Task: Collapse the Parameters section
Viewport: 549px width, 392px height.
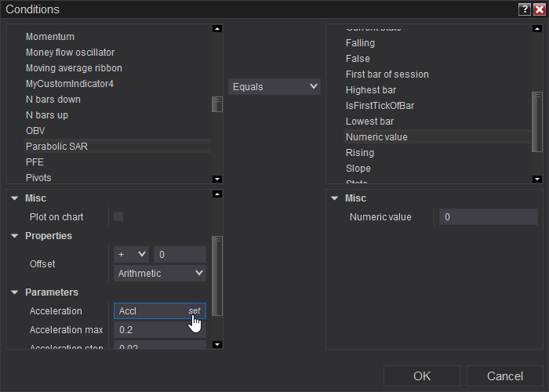Action: pos(15,292)
